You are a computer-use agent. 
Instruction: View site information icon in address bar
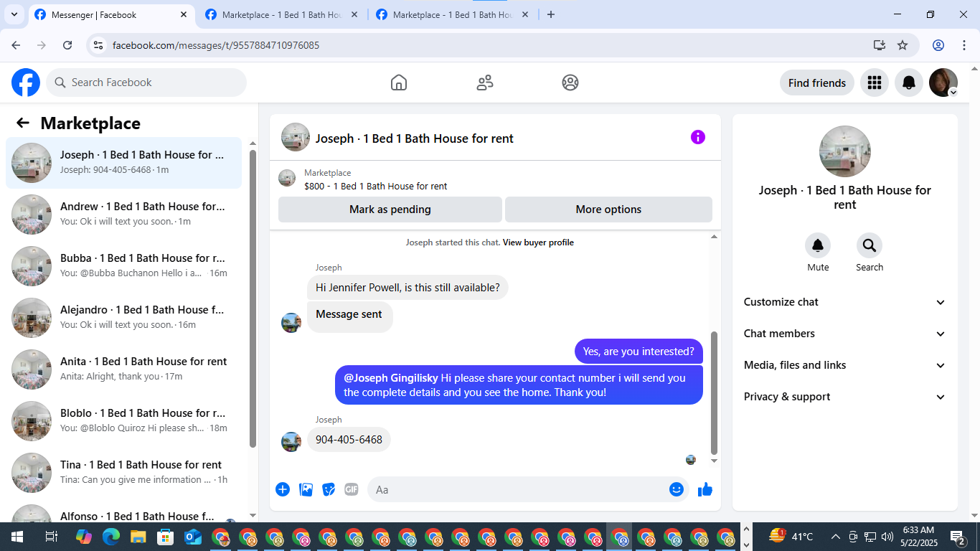(99, 45)
